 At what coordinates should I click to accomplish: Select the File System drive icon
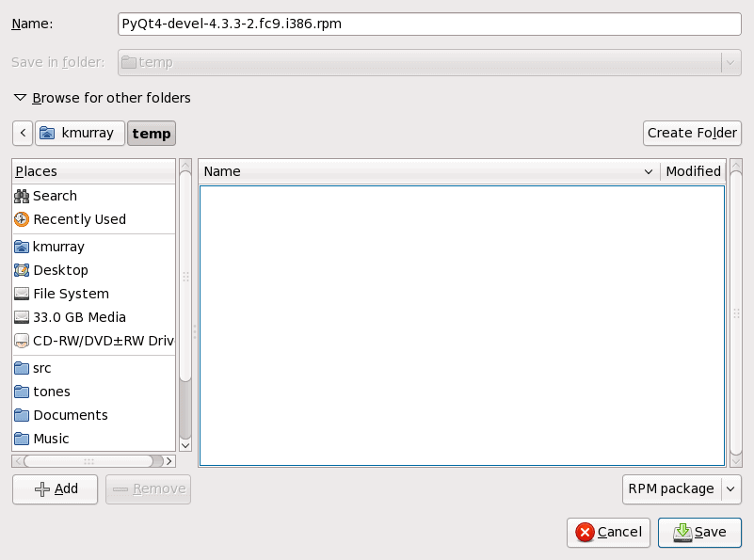pos(23,294)
